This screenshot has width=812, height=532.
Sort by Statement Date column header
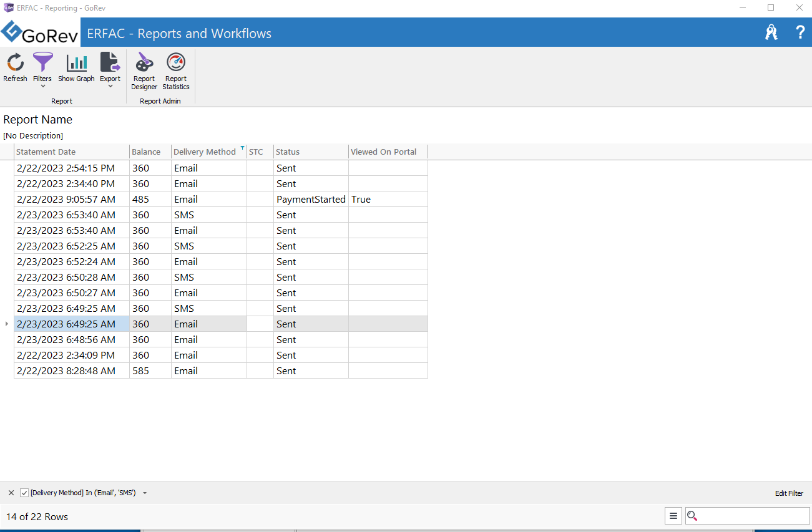click(72, 152)
